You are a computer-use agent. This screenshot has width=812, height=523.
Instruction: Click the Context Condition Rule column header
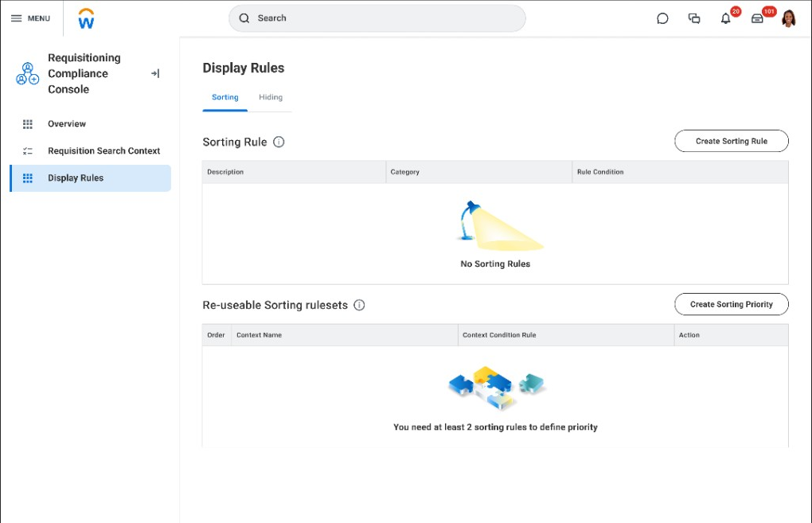(x=566, y=335)
